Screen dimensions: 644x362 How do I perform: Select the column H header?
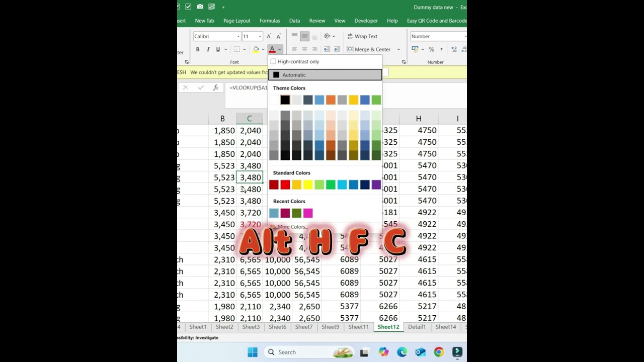pyautogui.click(x=419, y=119)
